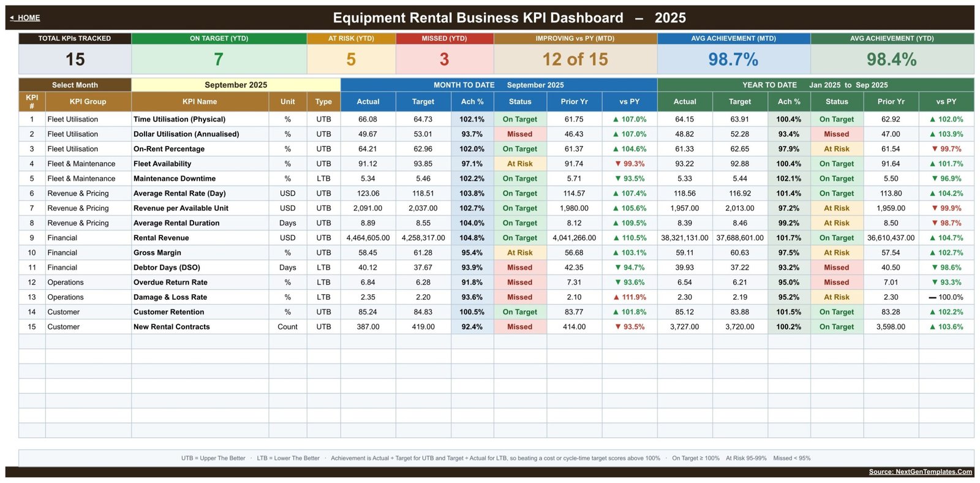Select the Unit column header
The image size is (980, 483).
(x=287, y=102)
